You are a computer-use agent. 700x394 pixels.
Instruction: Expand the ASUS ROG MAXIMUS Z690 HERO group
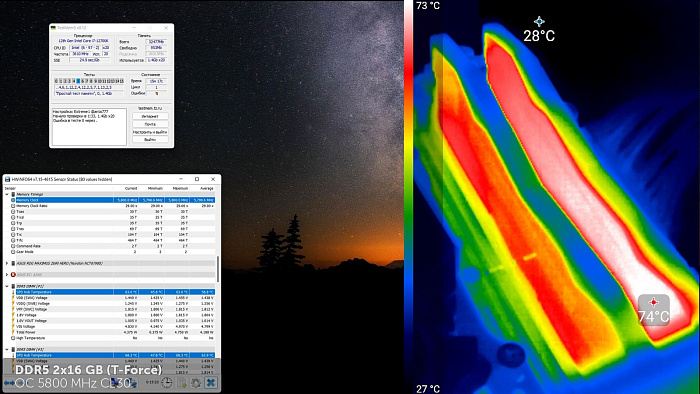coord(7,263)
